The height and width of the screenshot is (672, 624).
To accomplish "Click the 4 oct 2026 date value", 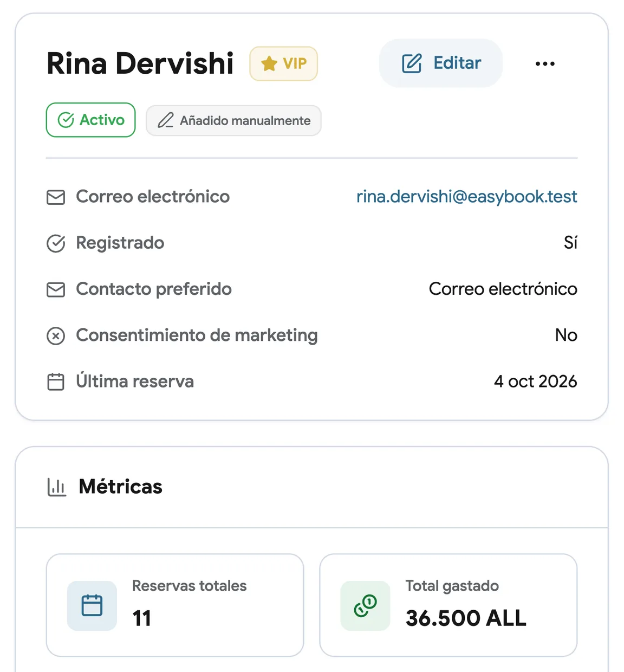I will coord(535,382).
